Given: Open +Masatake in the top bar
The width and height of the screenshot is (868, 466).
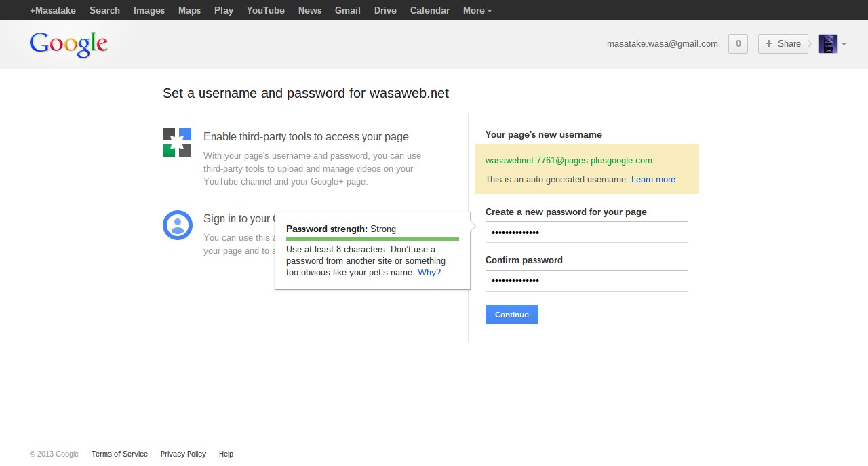Looking at the screenshot, I should 53,10.
